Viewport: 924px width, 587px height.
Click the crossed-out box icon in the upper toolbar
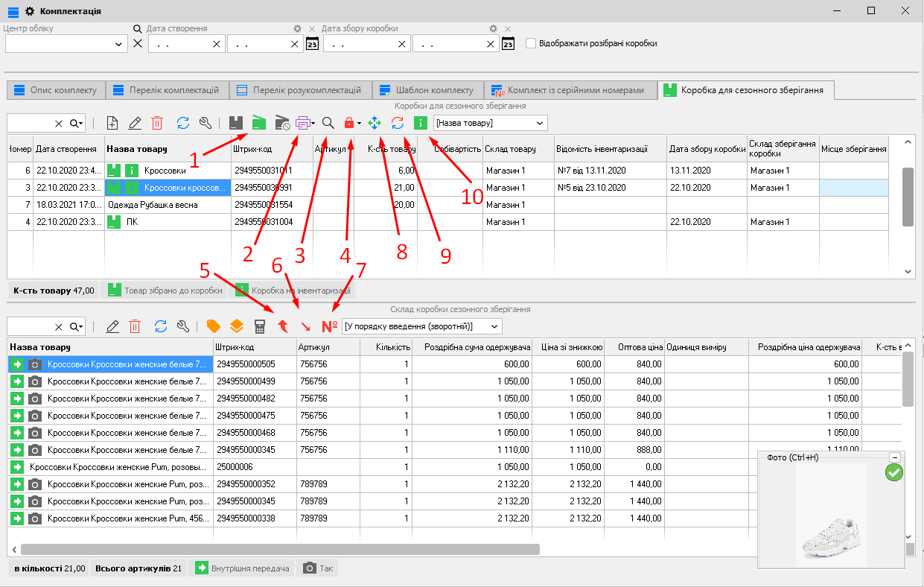[x=282, y=123]
